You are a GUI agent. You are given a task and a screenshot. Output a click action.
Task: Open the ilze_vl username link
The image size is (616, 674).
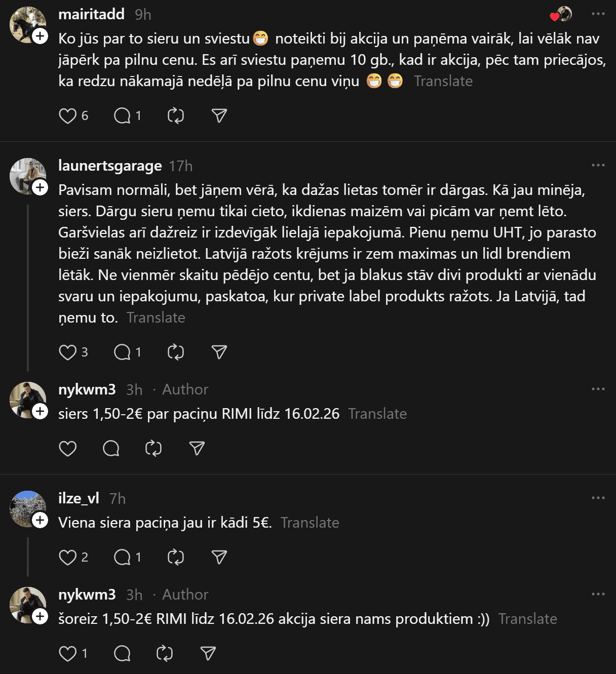79,498
